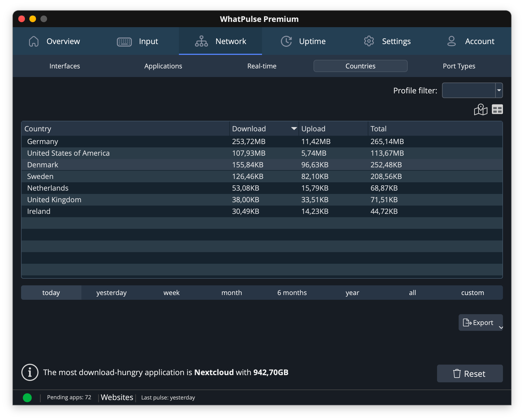Open the Uptime clock tab
Viewport: 524px width, 420px height.
303,41
